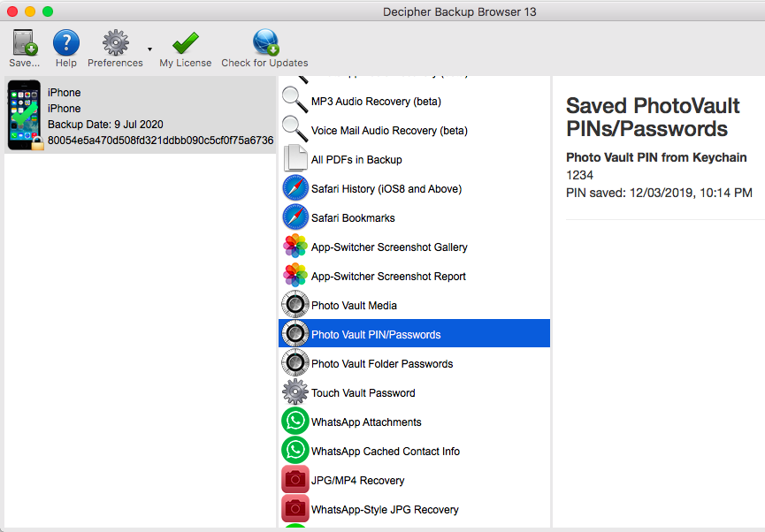
Task: Select WhatsApp Attachments entry
Action: click(414, 422)
